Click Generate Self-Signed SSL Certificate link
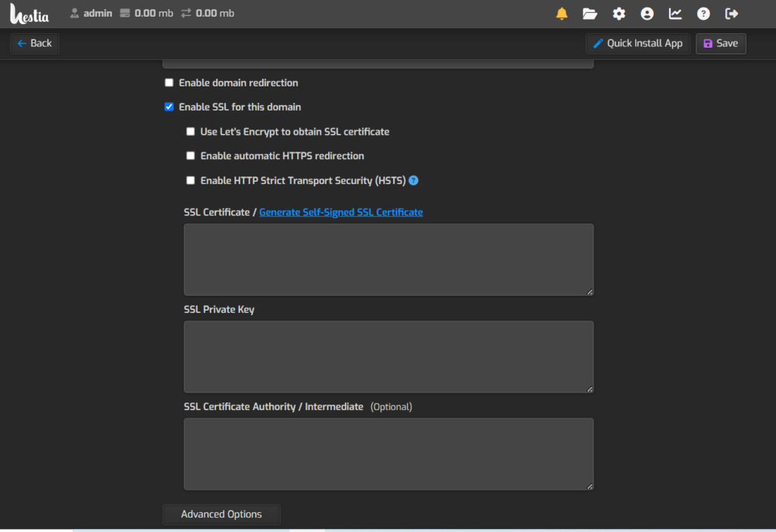Image resolution: width=776 pixels, height=532 pixels. [341, 212]
